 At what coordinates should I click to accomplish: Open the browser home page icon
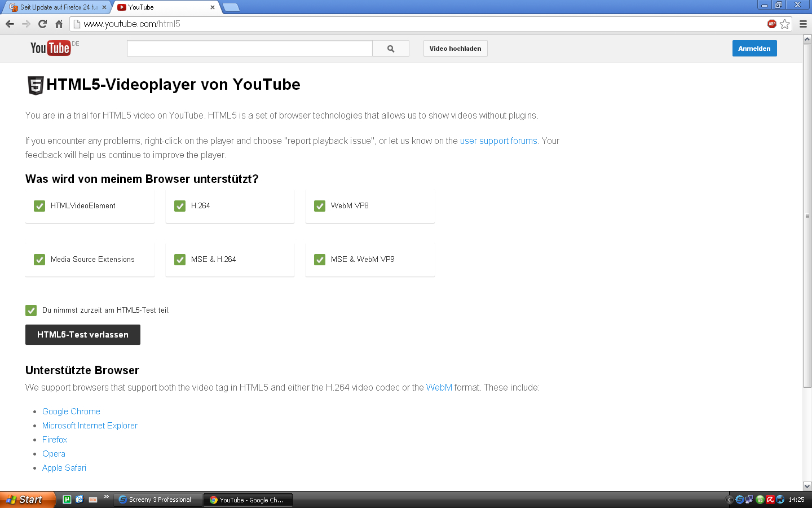click(x=59, y=24)
